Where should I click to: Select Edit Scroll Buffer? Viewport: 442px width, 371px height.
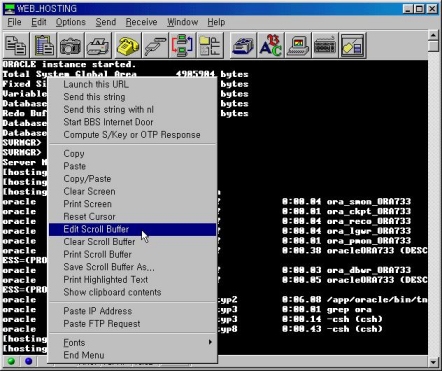pos(132,229)
